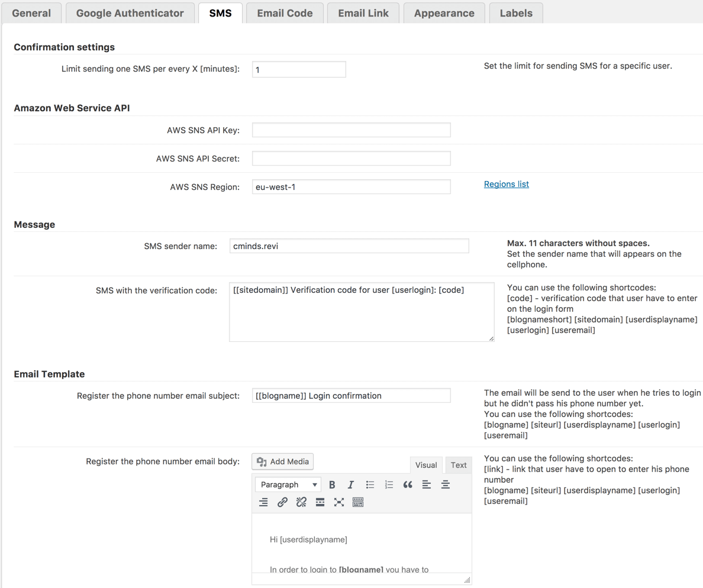Insert a bulleted list in the editor
This screenshot has width=703, height=588.
pyautogui.click(x=370, y=484)
